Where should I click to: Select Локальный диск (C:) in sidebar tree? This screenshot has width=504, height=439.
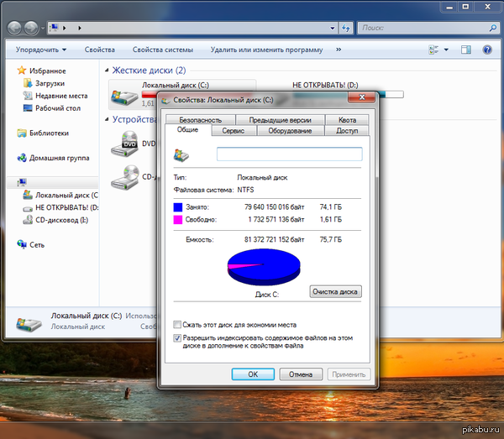point(60,195)
